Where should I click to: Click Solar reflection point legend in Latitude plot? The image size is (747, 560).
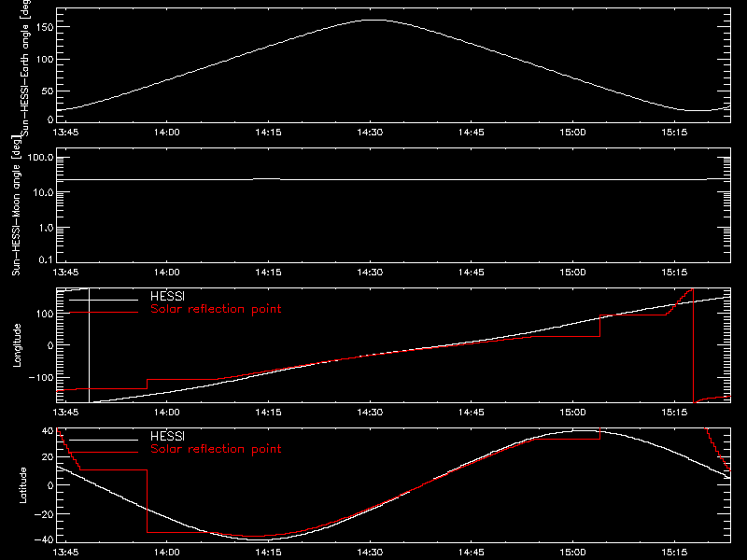click(x=216, y=449)
